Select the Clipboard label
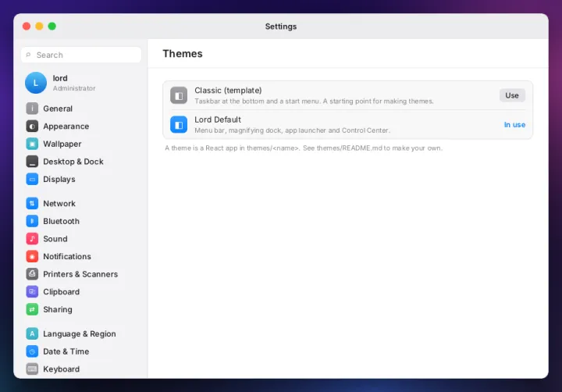562x392 pixels. click(x=62, y=291)
